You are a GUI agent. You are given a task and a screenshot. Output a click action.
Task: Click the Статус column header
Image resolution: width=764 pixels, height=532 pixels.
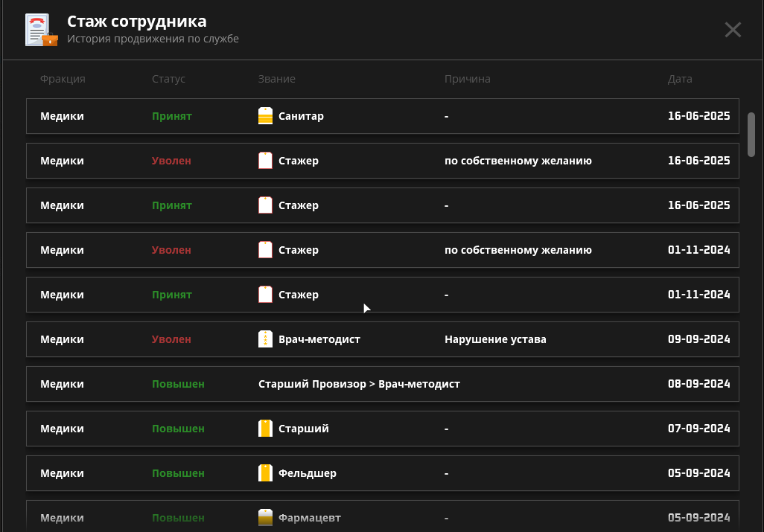pyautogui.click(x=168, y=79)
